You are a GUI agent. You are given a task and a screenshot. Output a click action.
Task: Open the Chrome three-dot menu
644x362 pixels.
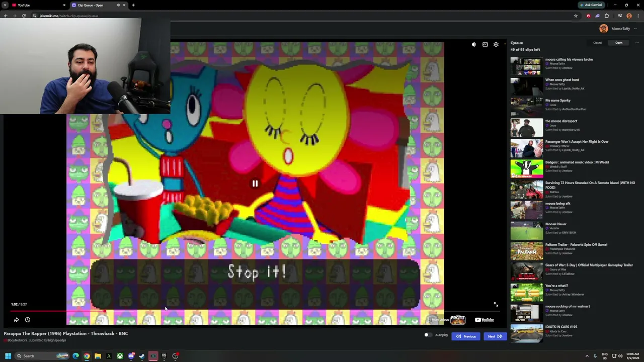tap(638, 16)
